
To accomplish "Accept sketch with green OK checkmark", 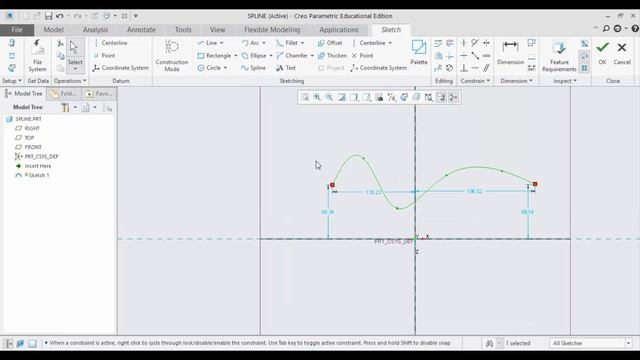I will 602,52.
